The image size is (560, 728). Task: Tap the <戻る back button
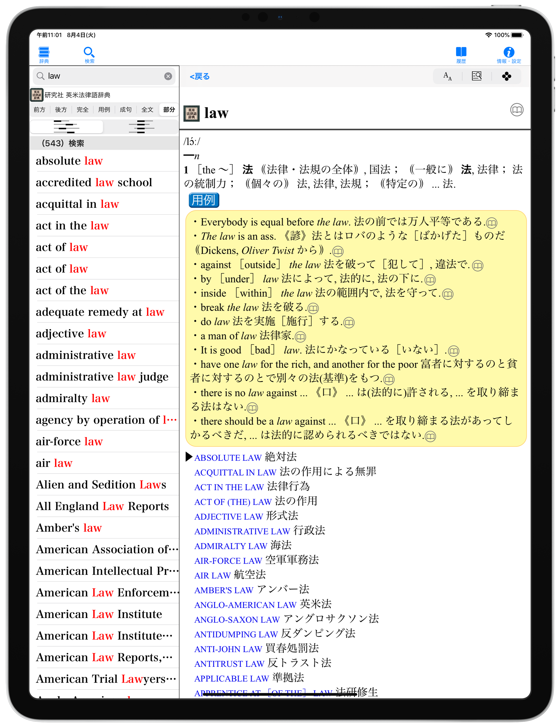point(199,76)
